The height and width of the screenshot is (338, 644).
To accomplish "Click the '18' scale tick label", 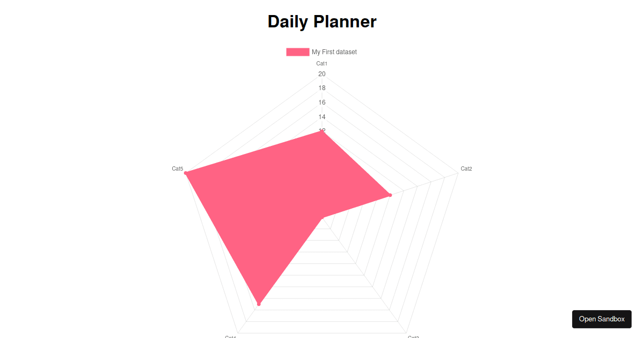I will (321, 87).
